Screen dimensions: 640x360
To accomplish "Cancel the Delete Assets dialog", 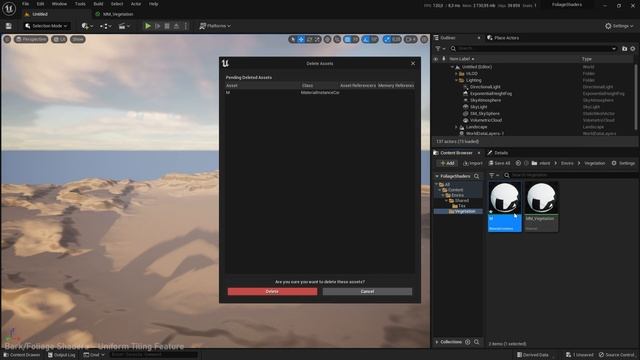I will [367, 291].
